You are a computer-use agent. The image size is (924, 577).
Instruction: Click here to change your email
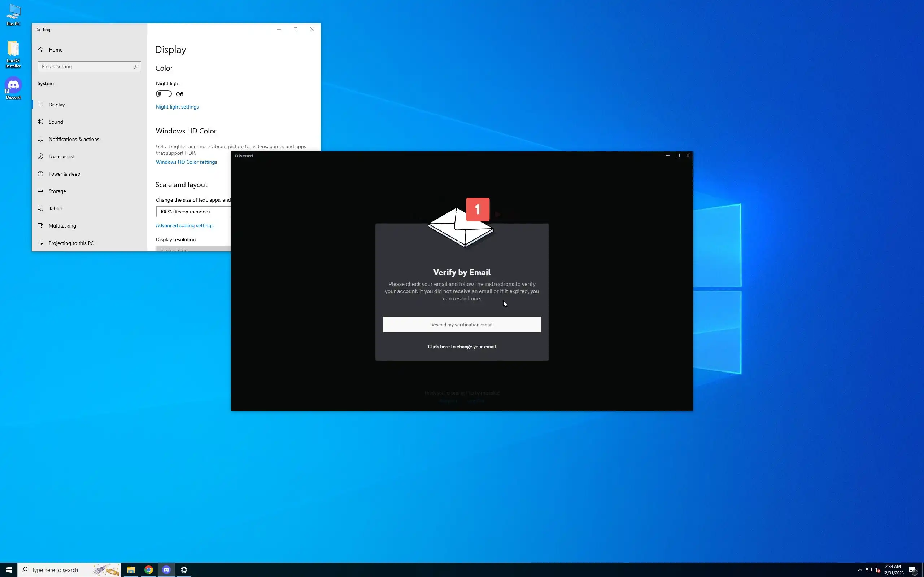pos(462,347)
